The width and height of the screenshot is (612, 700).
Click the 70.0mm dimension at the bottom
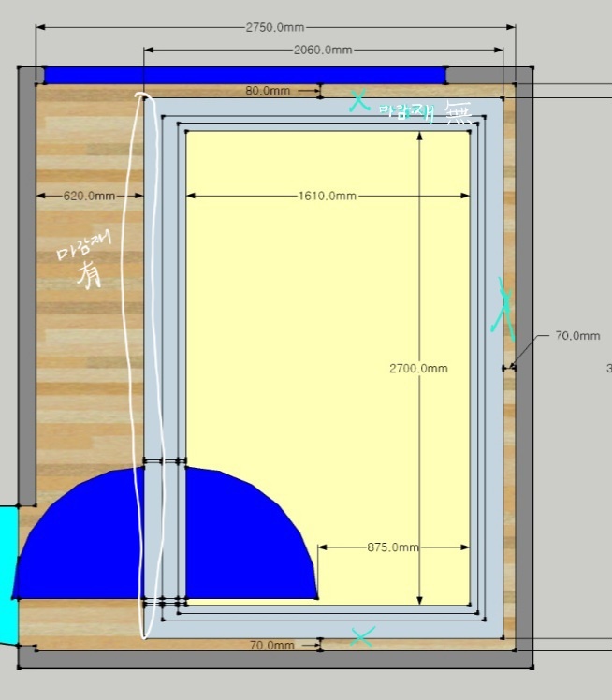272,645
